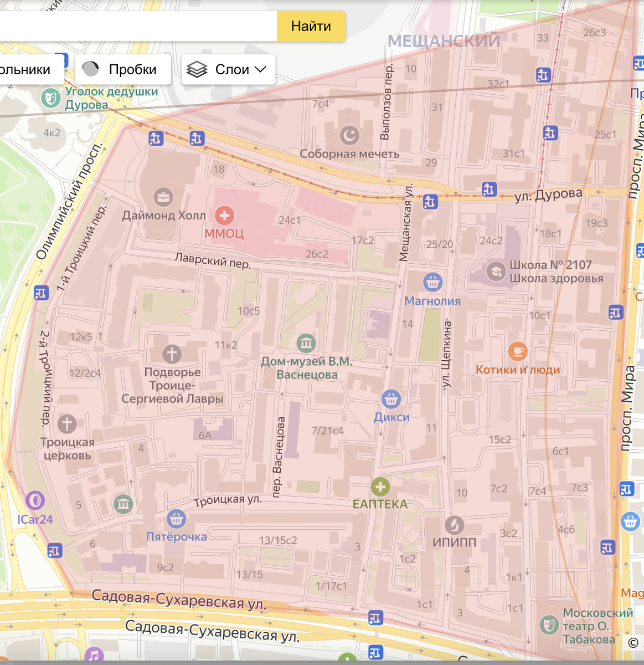Click the ул. Щепкина street label
The width and height of the screenshot is (644, 665).
(446, 354)
